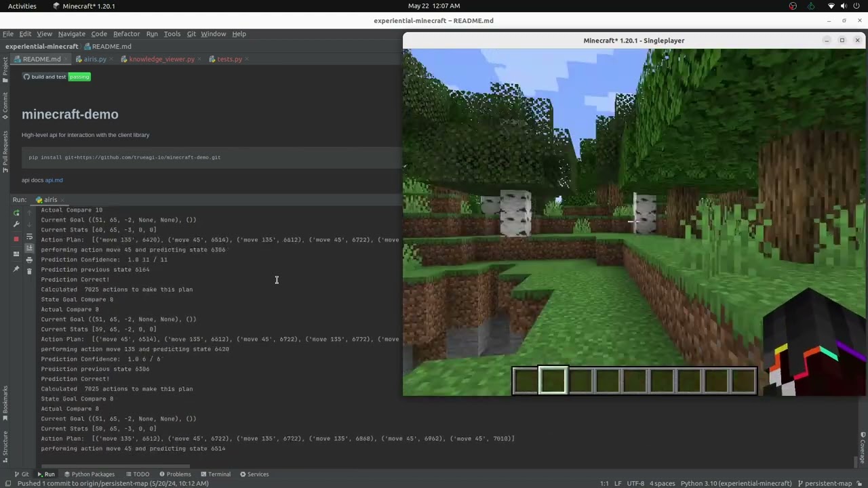Image resolution: width=868 pixels, height=488 pixels.
Task: Toggle the Structure tool window
Action: (x=5, y=445)
